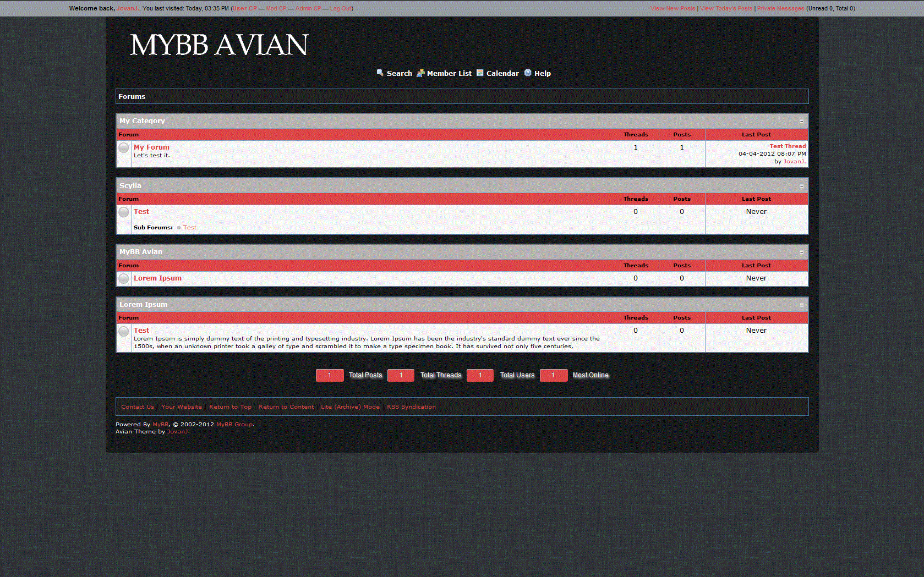Open the Admin CP link
Screen dimensions: 924x577
pos(308,8)
